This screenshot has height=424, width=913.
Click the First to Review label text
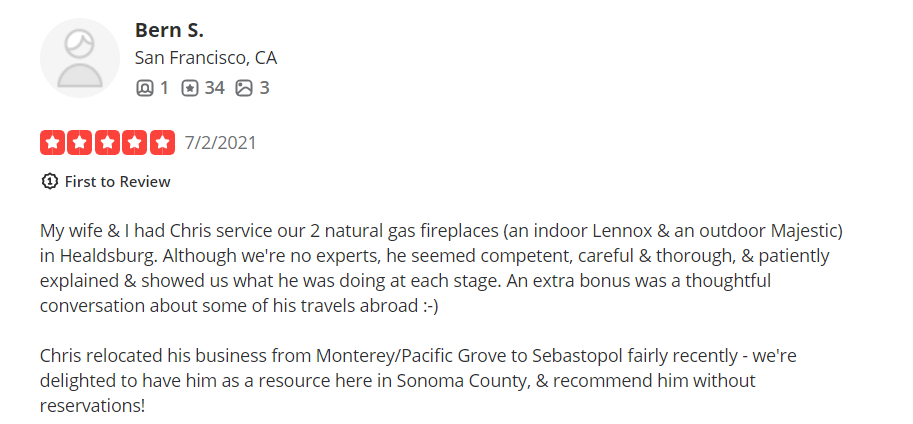point(118,182)
